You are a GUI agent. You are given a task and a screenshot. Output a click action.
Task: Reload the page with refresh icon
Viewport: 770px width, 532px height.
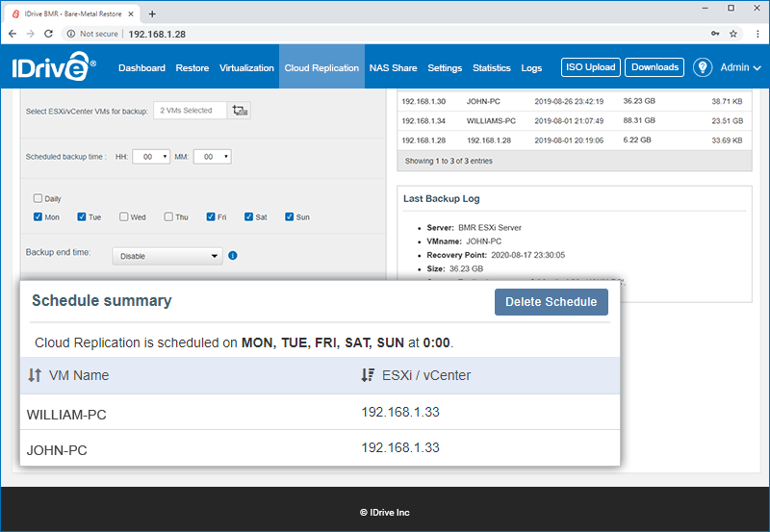point(48,34)
